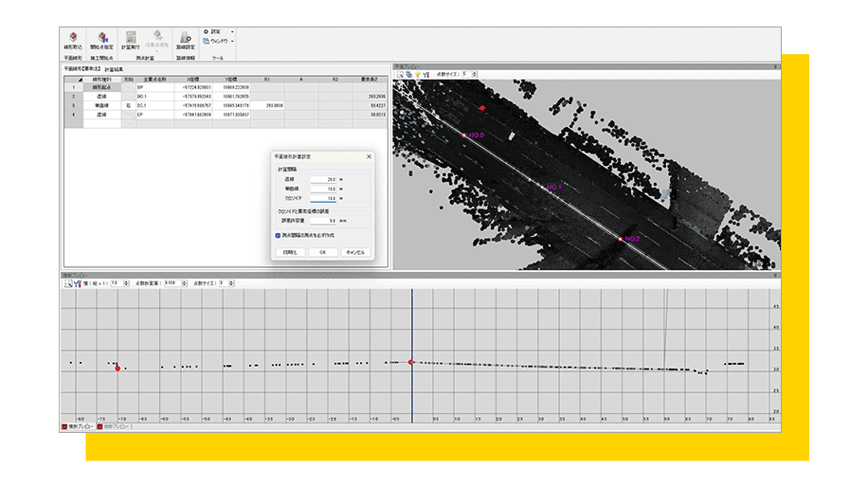Switch to the 縦断プレビュー (Longitudinal Preview) bottom tab

(x=114, y=427)
